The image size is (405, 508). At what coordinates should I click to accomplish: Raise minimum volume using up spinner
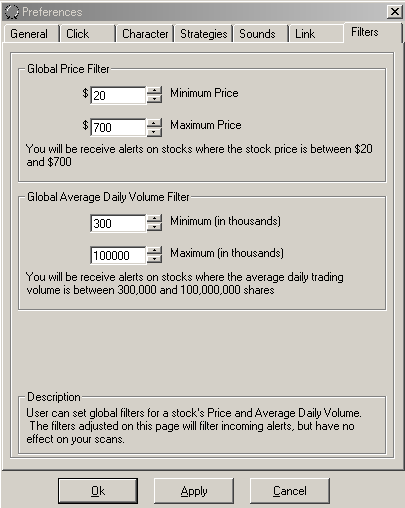tap(154, 219)
